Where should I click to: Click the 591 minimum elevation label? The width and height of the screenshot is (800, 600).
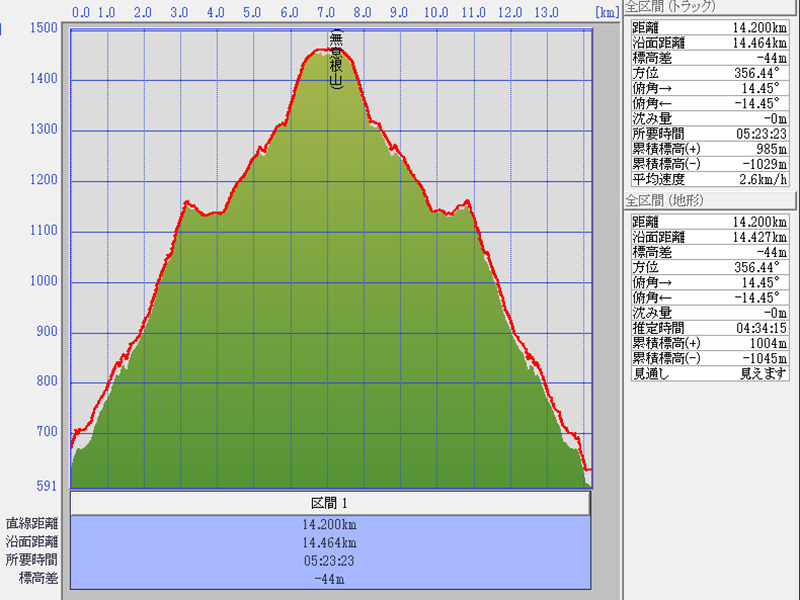point(45,486)
